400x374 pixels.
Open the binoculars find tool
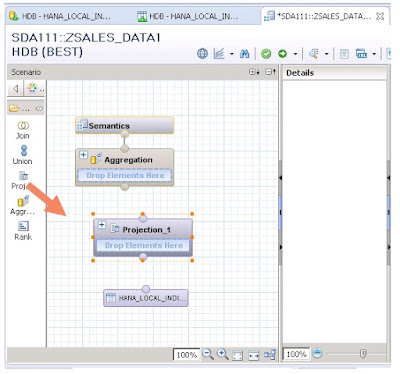244,54
